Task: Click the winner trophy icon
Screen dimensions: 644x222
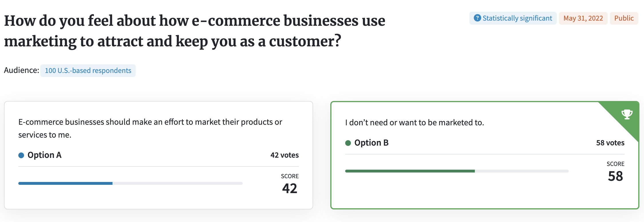Action: (x=627, y=114)
